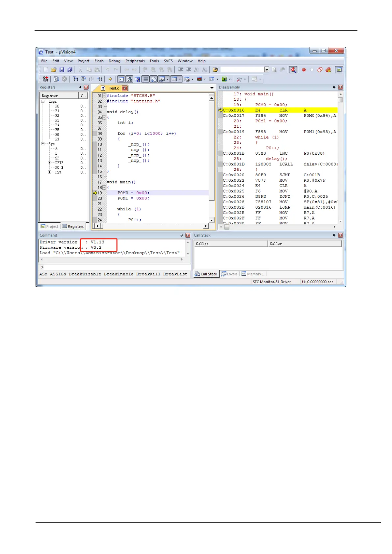Viewport: 392px width, 554px height.
Task: Click the Show Next Statement arrow icon
Action: tap(110, 79)
